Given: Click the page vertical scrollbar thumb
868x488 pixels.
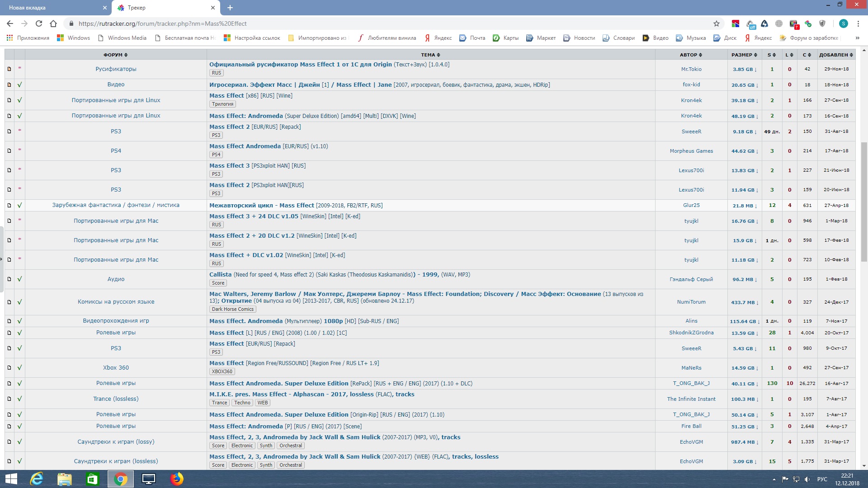Looking at the screenshot, I should pos(864,201).
